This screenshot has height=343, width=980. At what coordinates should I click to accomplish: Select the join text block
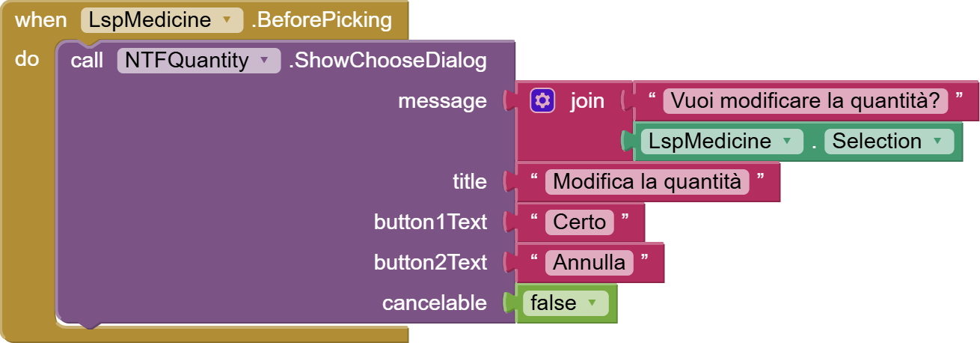click(x=587, y=100)
